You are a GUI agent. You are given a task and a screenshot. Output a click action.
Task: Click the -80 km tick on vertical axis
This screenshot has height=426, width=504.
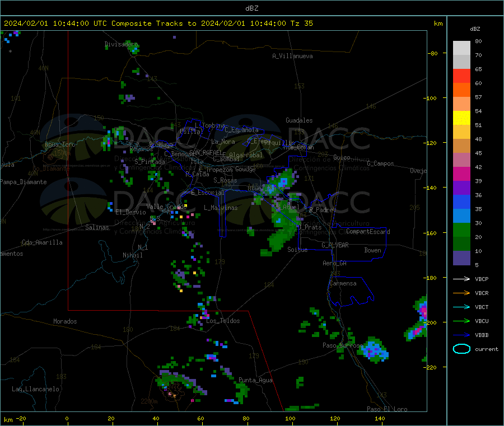click(432, 53)
